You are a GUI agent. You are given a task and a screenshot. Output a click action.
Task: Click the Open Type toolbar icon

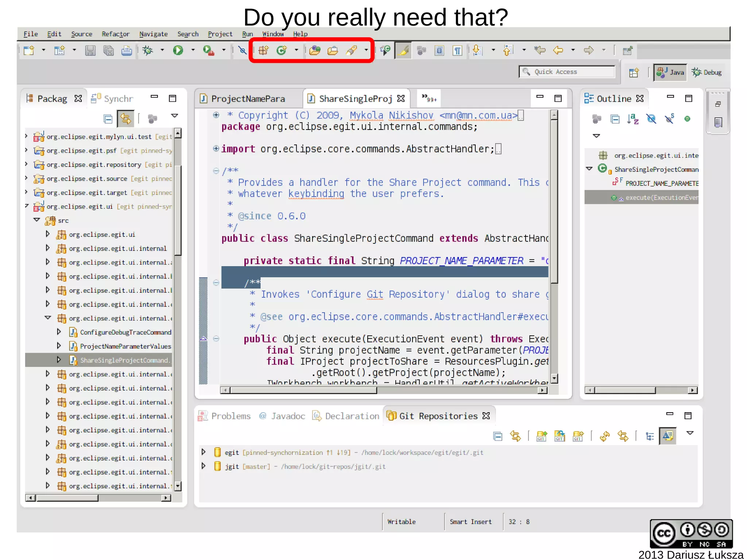(x=315, y=50)
